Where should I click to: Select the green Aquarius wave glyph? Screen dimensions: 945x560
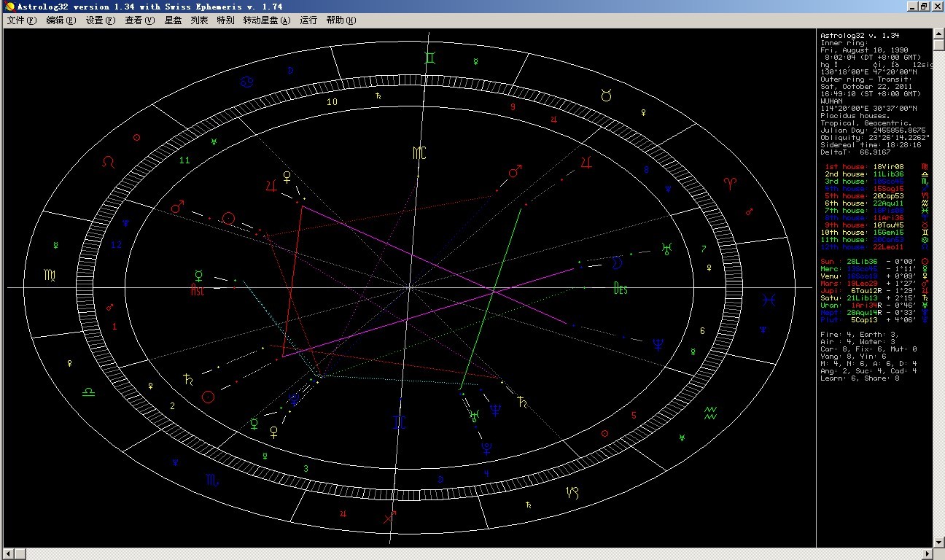[x=711, y=414]
